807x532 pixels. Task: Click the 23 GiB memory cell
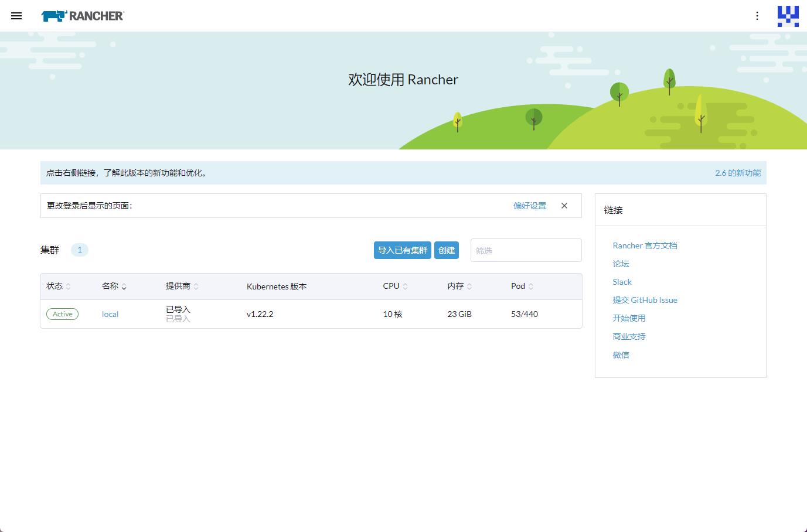click(x=459, y=314)
